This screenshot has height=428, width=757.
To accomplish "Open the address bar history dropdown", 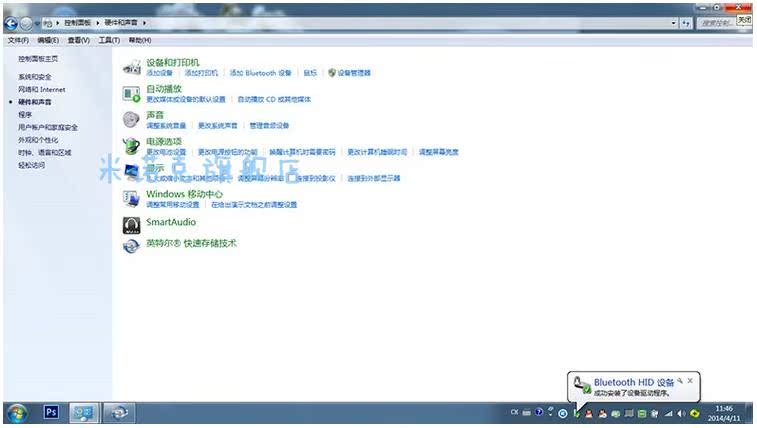I will (x=673, y=23).
